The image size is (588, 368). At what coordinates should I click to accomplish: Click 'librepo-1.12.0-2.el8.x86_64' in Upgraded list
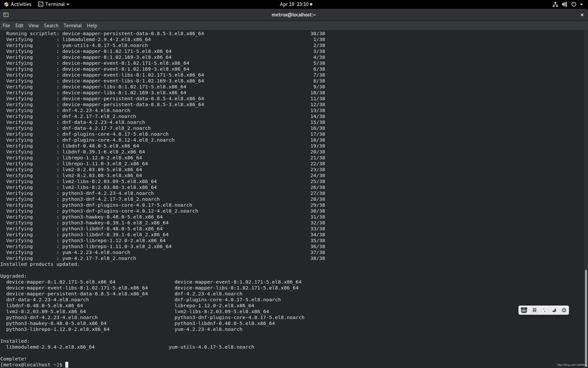(214, 305)
